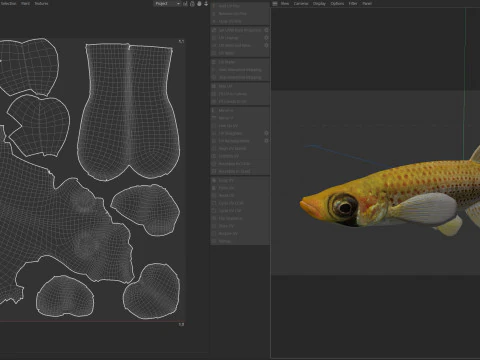480x360 pixels.
Task: Open settings gear beside UV Unwrap
Action: tap(266, 38)
